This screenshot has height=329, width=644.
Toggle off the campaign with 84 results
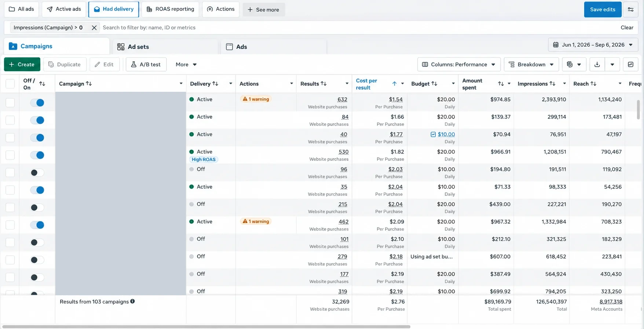click(37, 120)
